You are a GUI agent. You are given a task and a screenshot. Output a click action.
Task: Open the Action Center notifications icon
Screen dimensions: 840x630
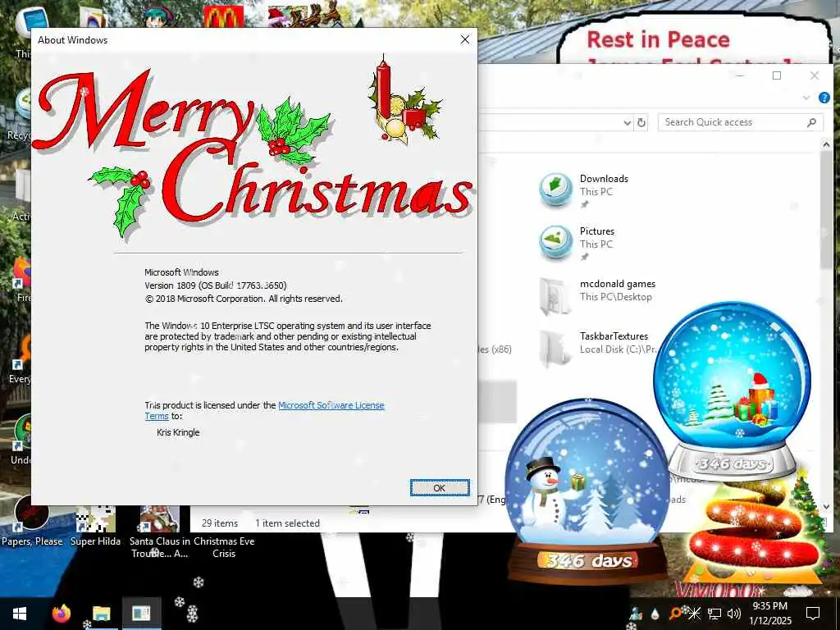coord(813,614)
